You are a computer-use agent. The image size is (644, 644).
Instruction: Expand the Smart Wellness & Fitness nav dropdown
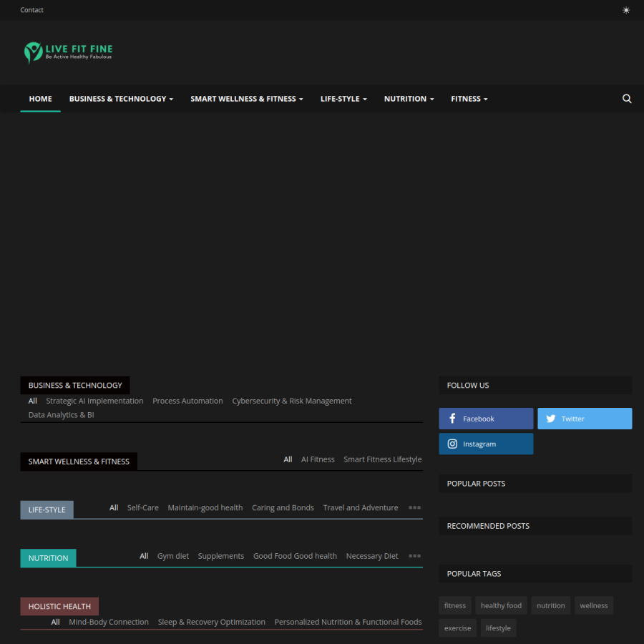click(246, 99)
